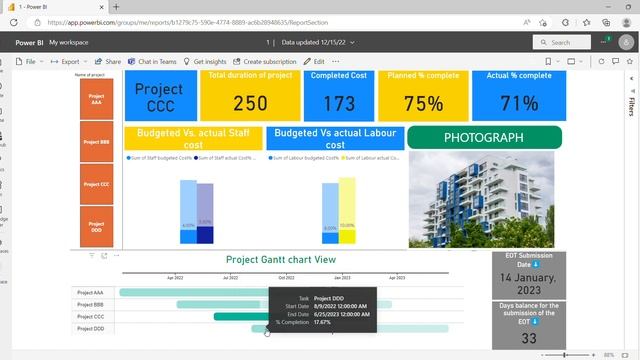Expand the bookmark dropdown arrow

pos(558,62)
